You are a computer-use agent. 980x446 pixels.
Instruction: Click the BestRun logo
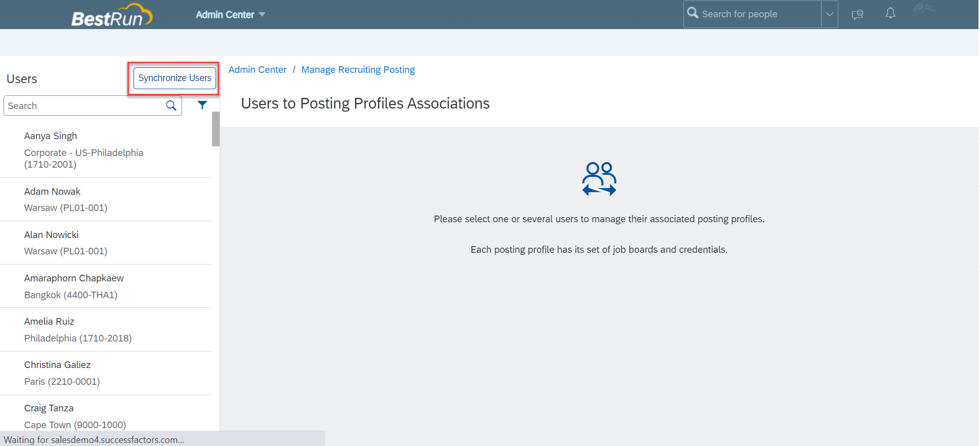pos(112,15)
